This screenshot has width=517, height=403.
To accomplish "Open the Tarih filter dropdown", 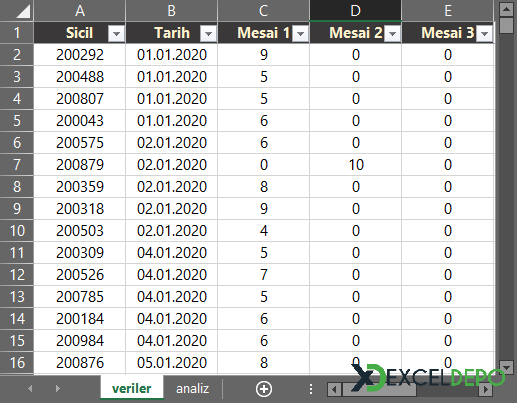I will [208, 33].
